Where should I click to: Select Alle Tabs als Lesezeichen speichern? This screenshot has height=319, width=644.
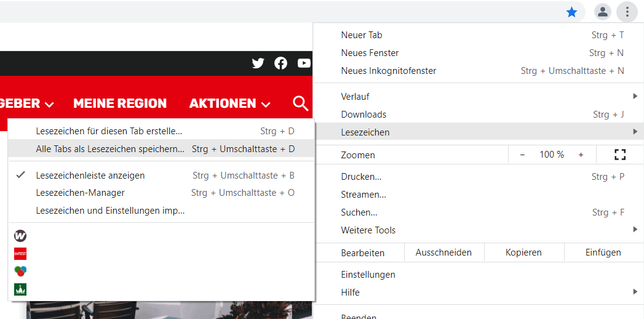pyautogui.click(x=162, y=149)
